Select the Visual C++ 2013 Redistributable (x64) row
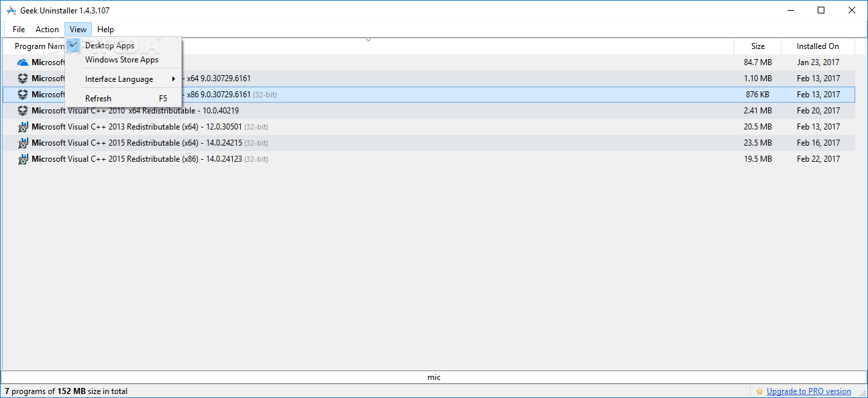The width and height of the screenshot is (868, 398). pyautogui.click(x=429, y=127)
